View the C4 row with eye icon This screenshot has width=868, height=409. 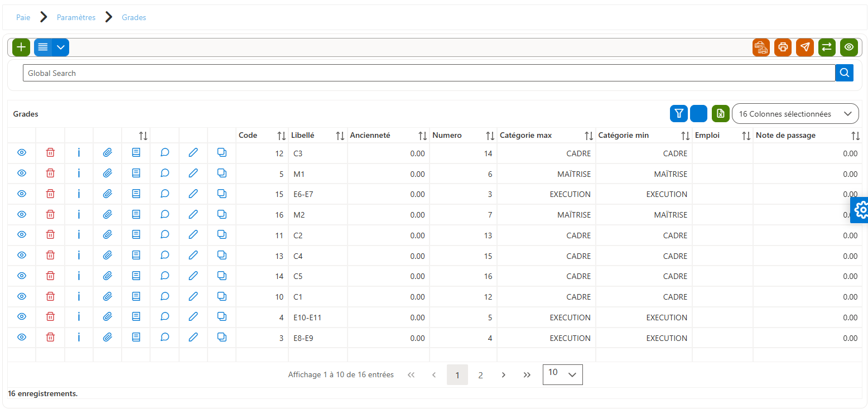[x=22, y=255]
